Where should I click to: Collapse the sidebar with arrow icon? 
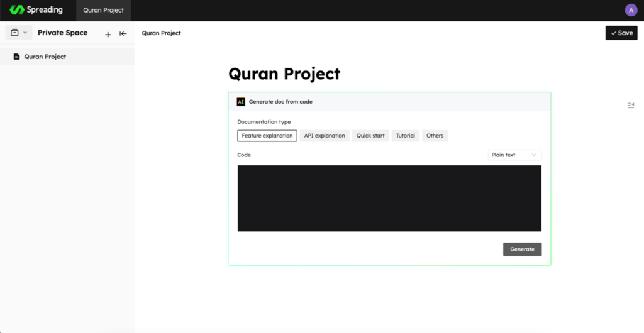[x=123, y=34]
